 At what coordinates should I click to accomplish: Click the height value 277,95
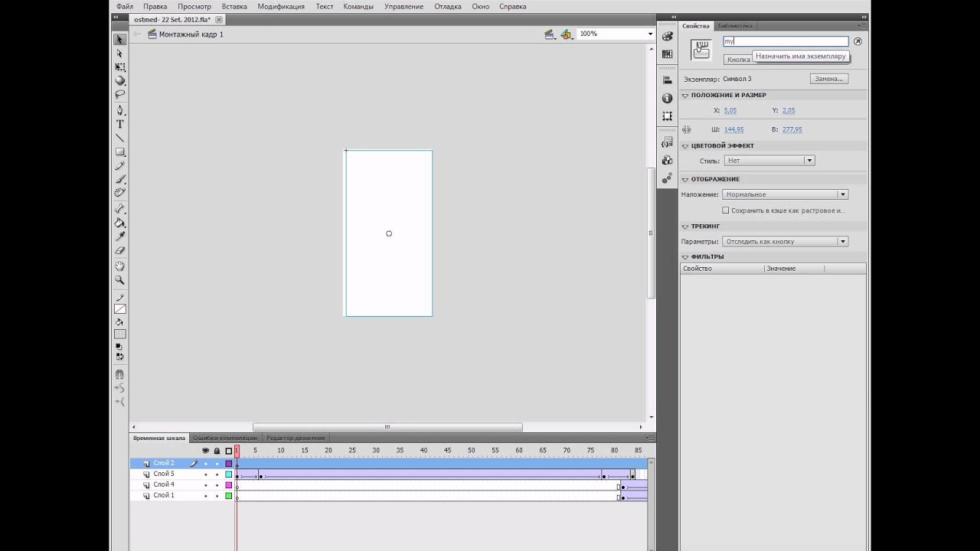pyautogui.click(x=792, y=130)
